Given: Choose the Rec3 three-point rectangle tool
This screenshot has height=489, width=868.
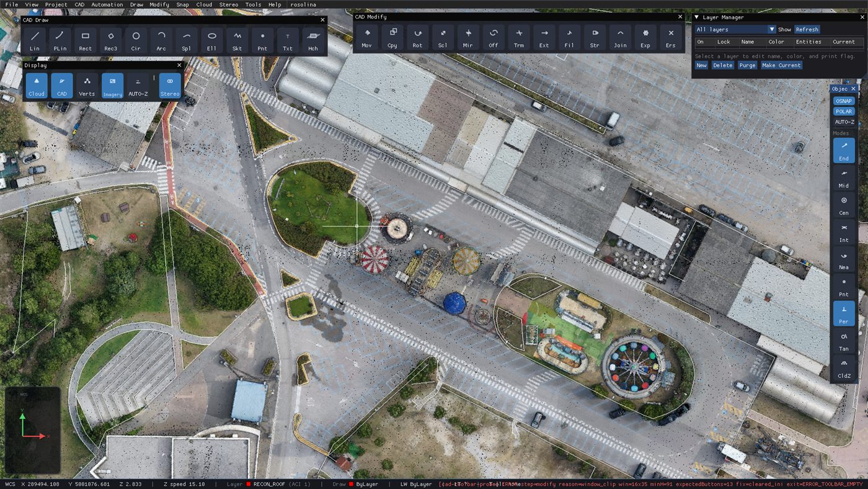Looking at the screenshot, I should [111, 40].
